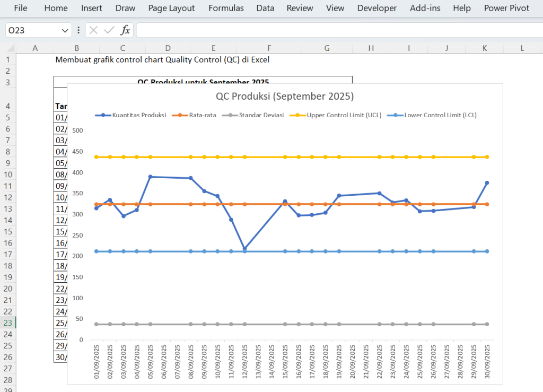Click the three-dot Name Box resize handle
This screenshot has width=543, height=392.
78,30
